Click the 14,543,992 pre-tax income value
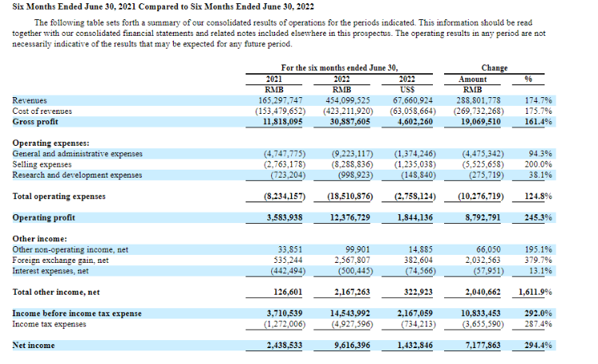 [350, 314]
